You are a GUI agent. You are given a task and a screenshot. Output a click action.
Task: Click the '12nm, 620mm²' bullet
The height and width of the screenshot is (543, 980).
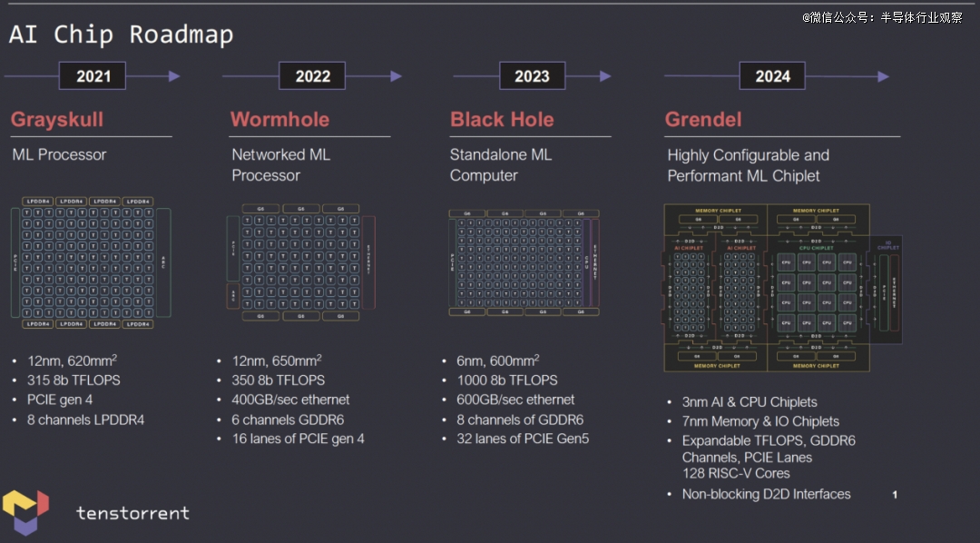pyautogui.click(x=72, y=360)
